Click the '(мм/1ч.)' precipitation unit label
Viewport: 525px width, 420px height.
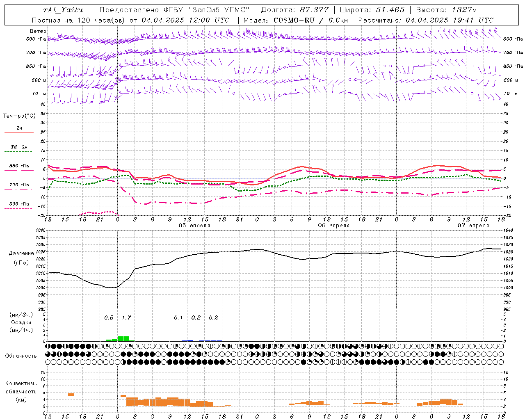coord(21,330)
